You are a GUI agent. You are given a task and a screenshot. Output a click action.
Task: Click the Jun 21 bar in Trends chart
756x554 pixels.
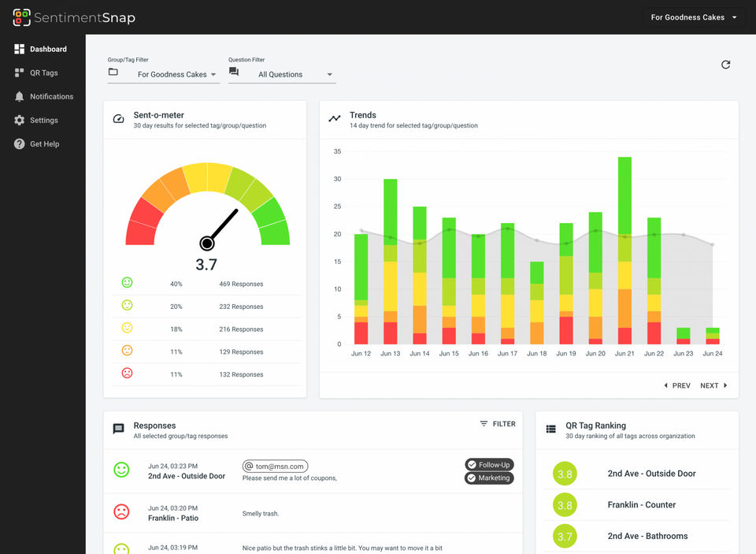click(624, 251)
